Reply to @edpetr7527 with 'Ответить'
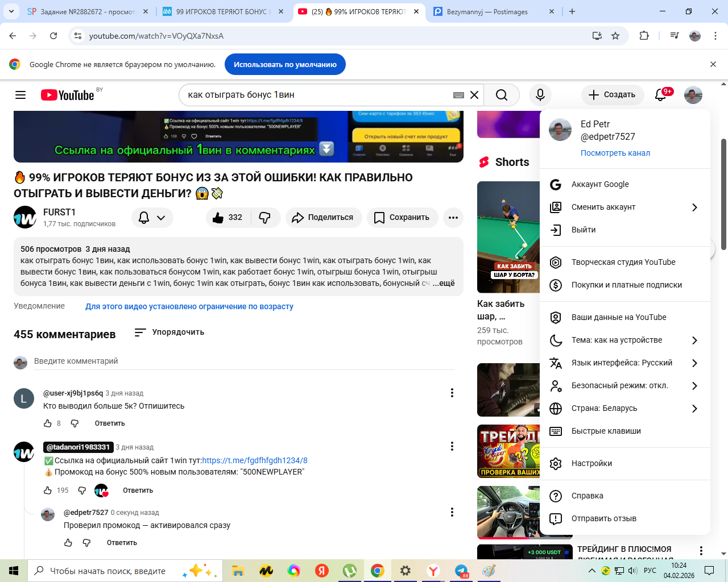The height and width of the screenshot is (582, 728). (122, 543)
